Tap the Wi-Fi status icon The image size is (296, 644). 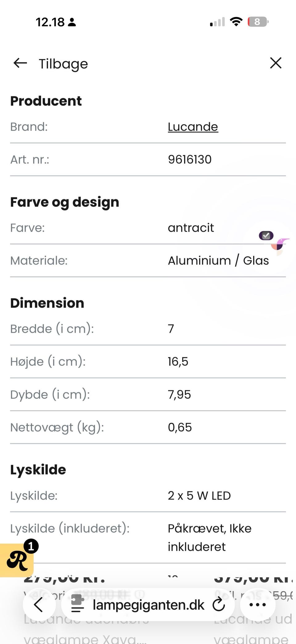click(x=236, y=22)
